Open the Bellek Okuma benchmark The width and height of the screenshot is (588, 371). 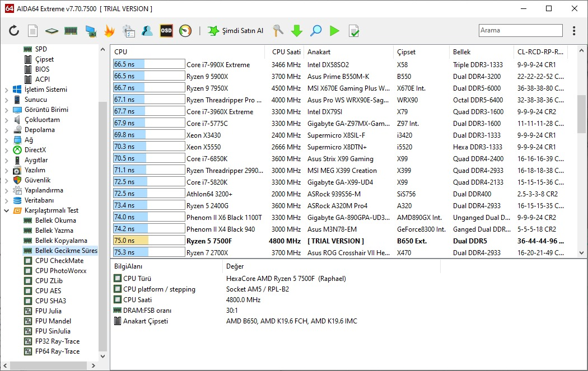click(55, 220)
